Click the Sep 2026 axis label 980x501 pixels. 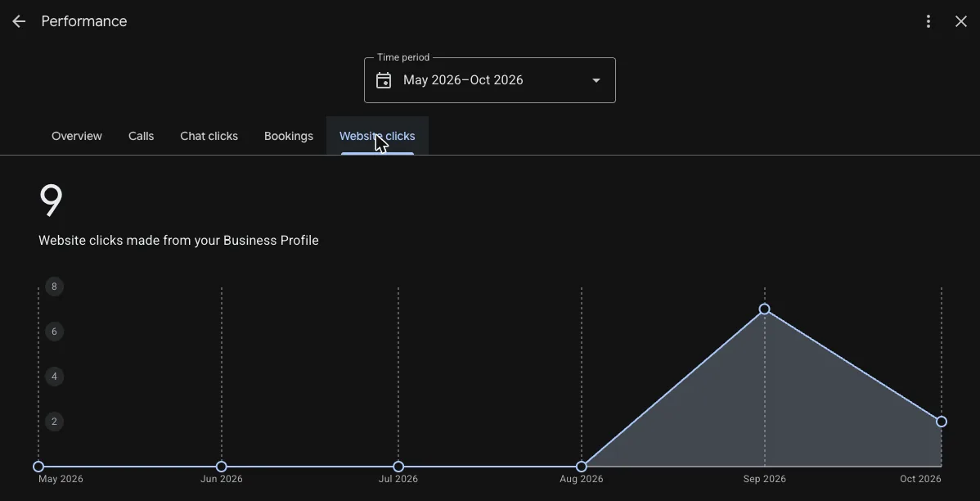point(764,479)
